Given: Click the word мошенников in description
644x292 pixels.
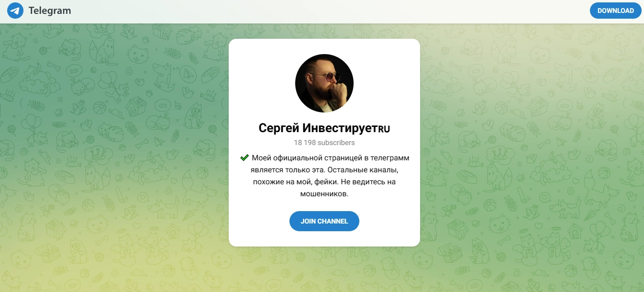Looking at the screenshot, I should [324, 195].
